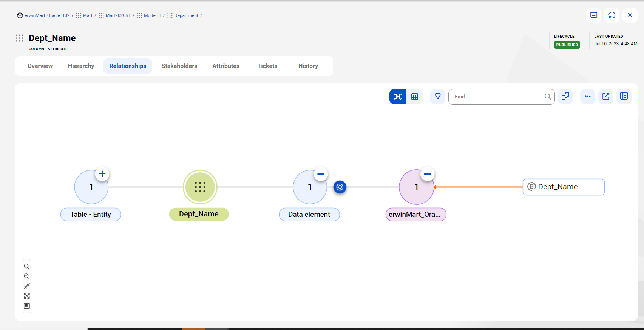
Task: Zoom in on the graph
Action: pyautogui.click(x=27, y=266)
